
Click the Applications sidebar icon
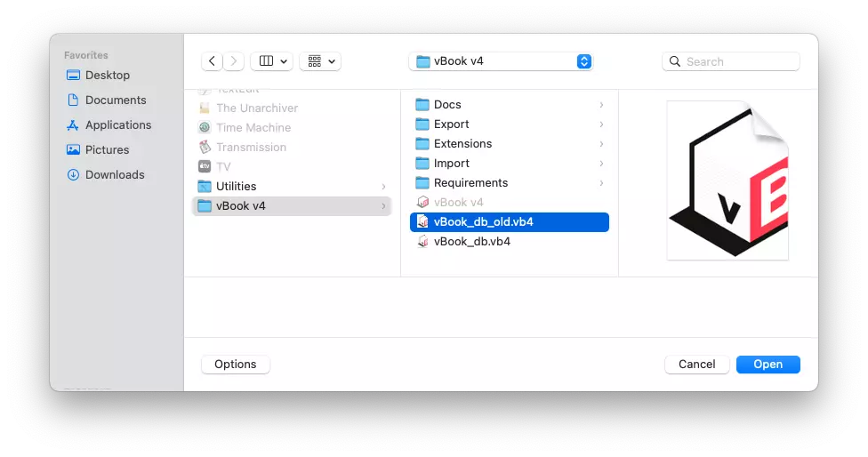point(73,125)
